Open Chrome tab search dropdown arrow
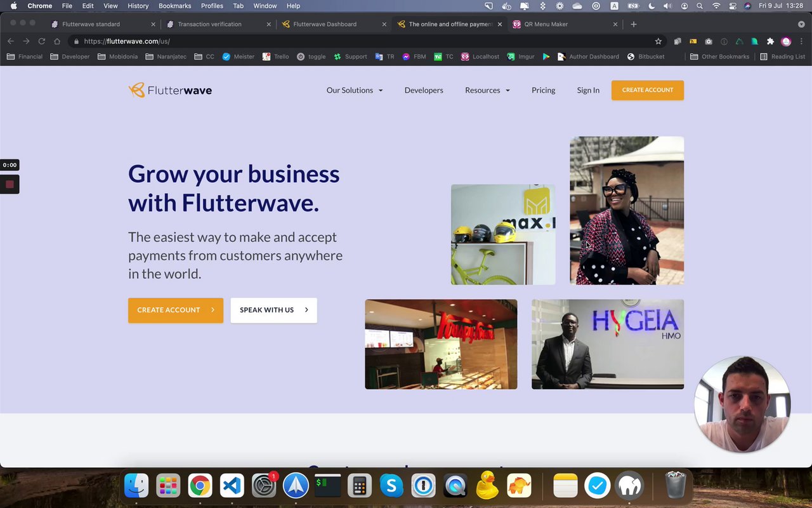The image size is (812, 508). tap(801, 24)
